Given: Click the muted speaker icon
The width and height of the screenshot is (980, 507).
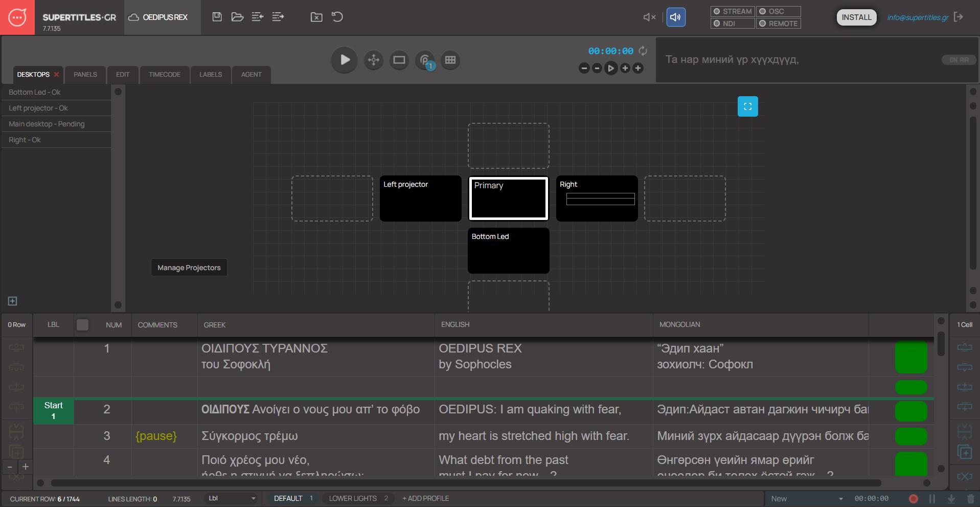Looking at the screenshot, I should 649,17.
